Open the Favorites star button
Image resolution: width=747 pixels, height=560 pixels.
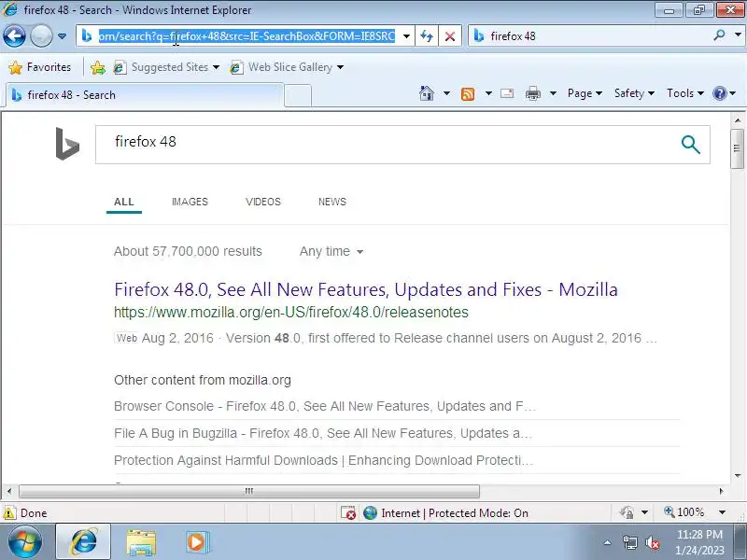tap(40, 67)
